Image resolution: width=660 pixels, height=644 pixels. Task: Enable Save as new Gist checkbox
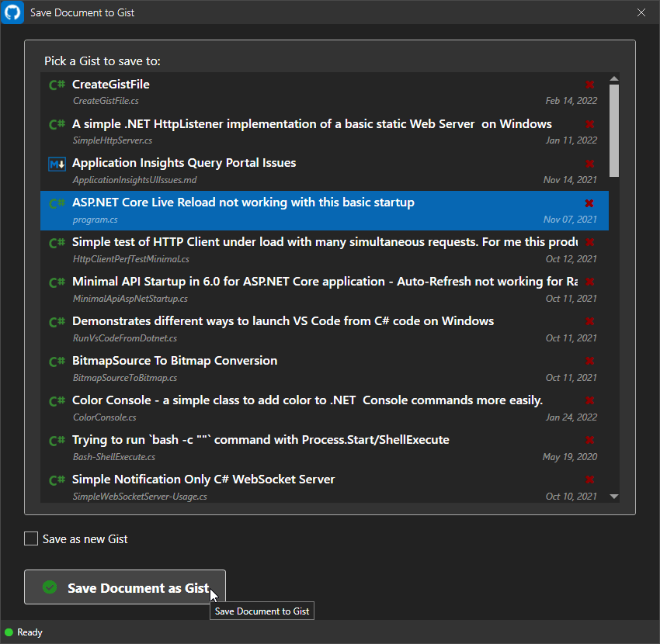pos(31,538)
